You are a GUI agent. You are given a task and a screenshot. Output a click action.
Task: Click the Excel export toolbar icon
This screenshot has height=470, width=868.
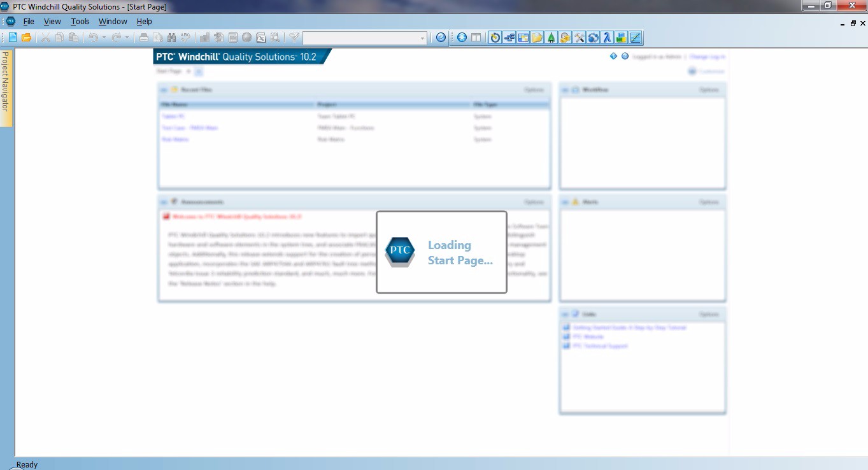(x=261, y=38)
